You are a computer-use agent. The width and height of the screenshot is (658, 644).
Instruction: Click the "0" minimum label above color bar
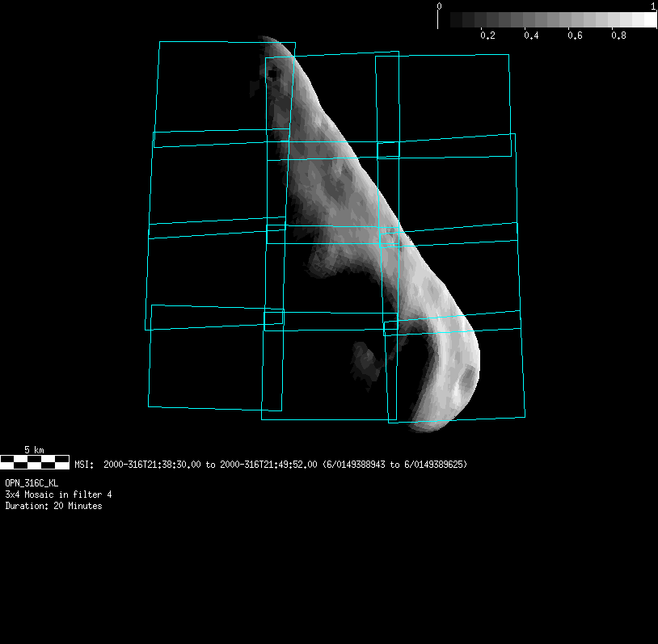[x=439, y=6]
